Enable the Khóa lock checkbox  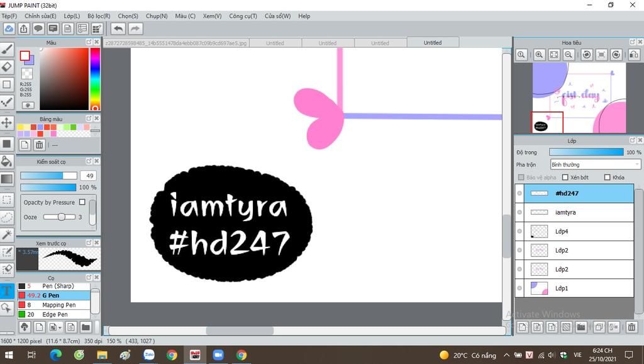coord(608,177)
